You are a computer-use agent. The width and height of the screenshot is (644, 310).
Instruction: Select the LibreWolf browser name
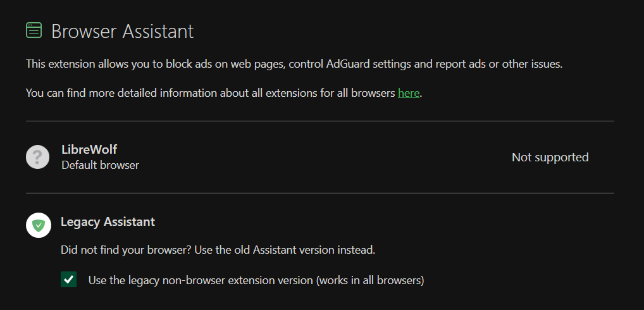point(89,150)
